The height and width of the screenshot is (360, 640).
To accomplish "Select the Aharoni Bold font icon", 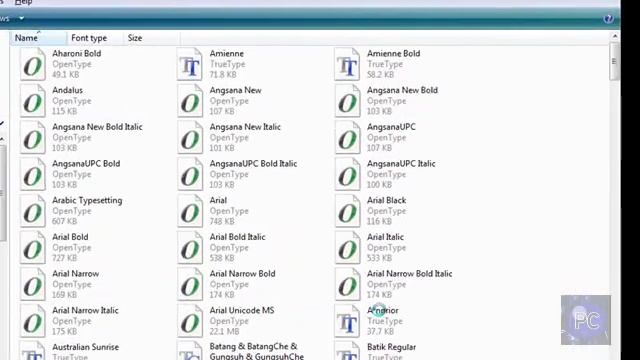I will pyautogui.click(x=33, y=64).
